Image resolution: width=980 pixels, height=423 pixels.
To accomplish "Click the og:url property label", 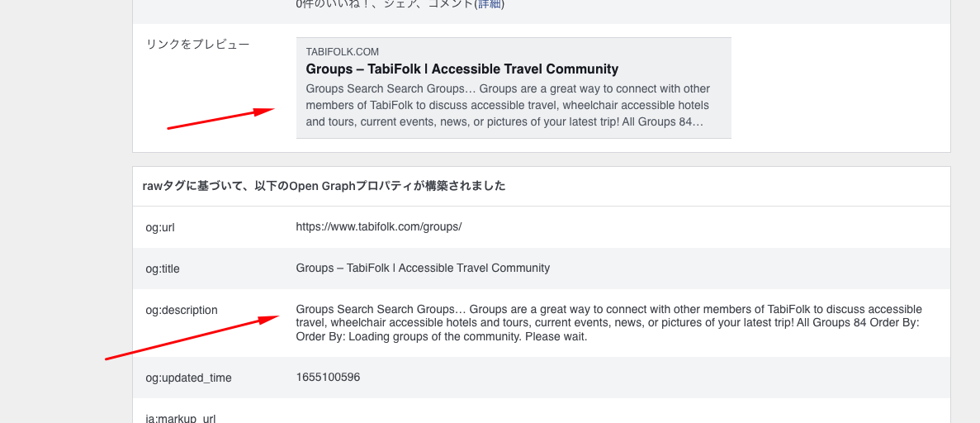I will pos(160,227).
